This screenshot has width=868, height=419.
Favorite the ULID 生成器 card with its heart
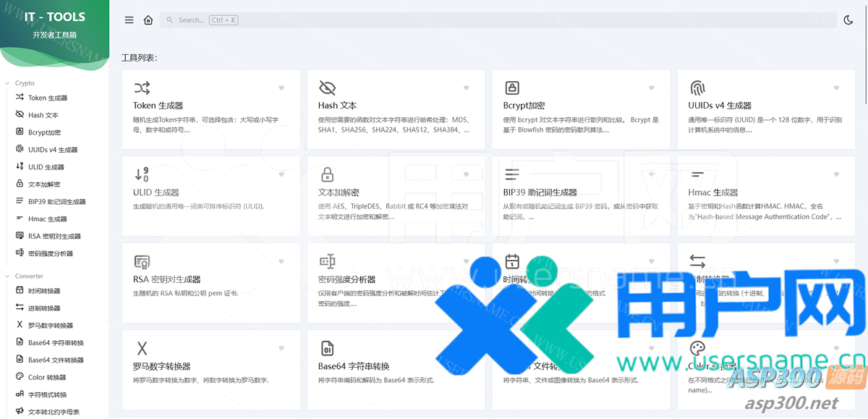click(x=281, y=174)
